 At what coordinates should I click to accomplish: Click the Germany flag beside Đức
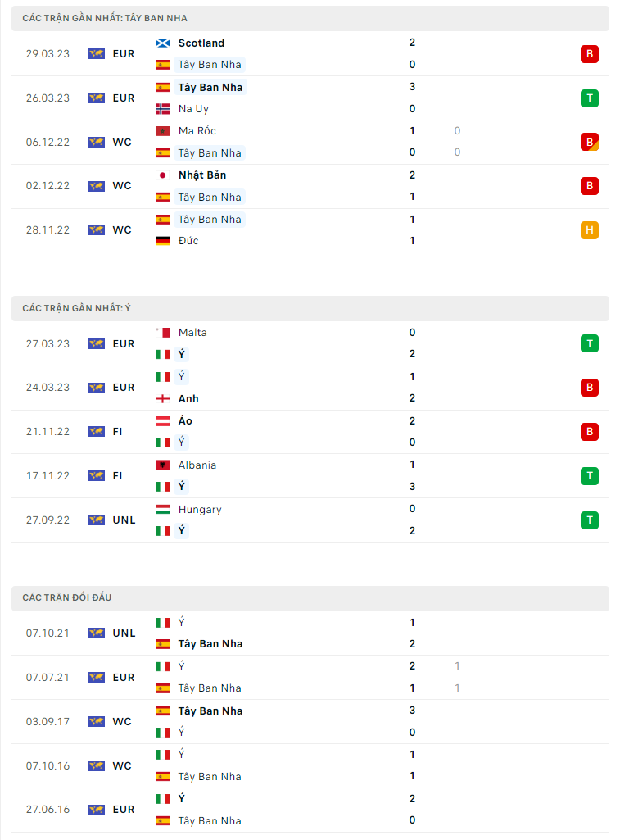162,241
